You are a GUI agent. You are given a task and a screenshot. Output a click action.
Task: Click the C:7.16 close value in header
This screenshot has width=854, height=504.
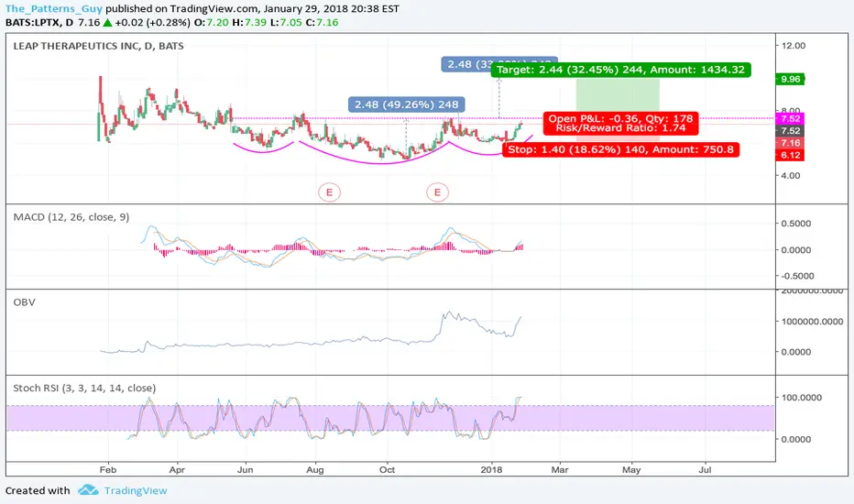pyautogui.click(x=322, y=22)
